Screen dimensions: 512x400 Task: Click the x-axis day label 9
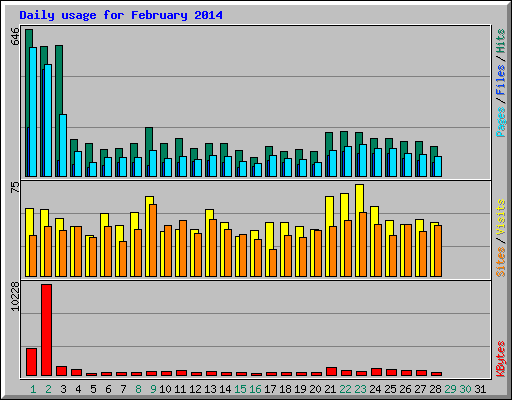153,389
